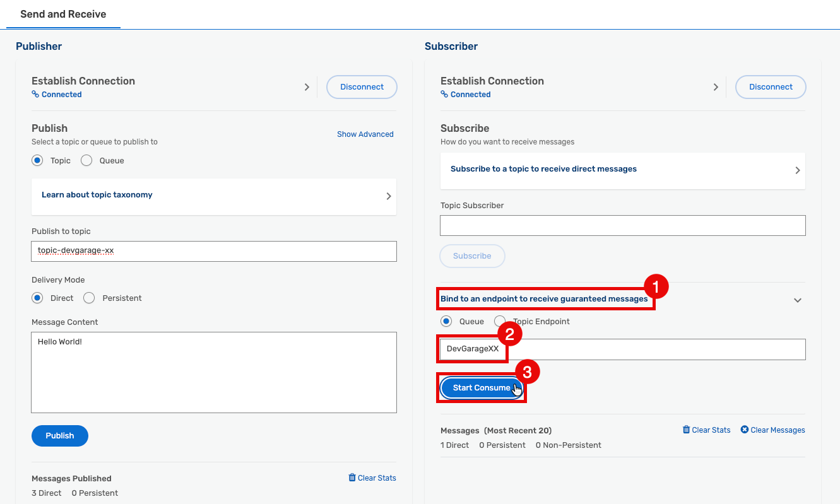The image size is (840, 504).
Task: Click the Start Consume button
Action: coord(482,388)
